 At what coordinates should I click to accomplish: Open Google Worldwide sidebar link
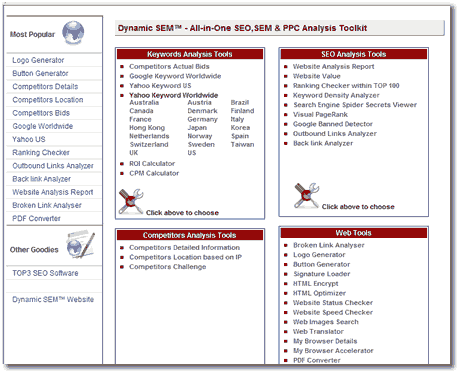[x=43, y=126]
